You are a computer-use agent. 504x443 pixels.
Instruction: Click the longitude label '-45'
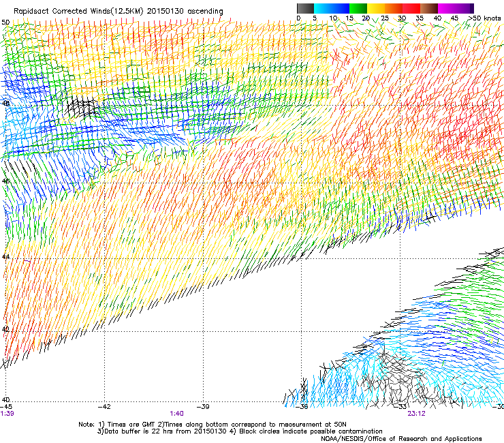click(6, 407)
